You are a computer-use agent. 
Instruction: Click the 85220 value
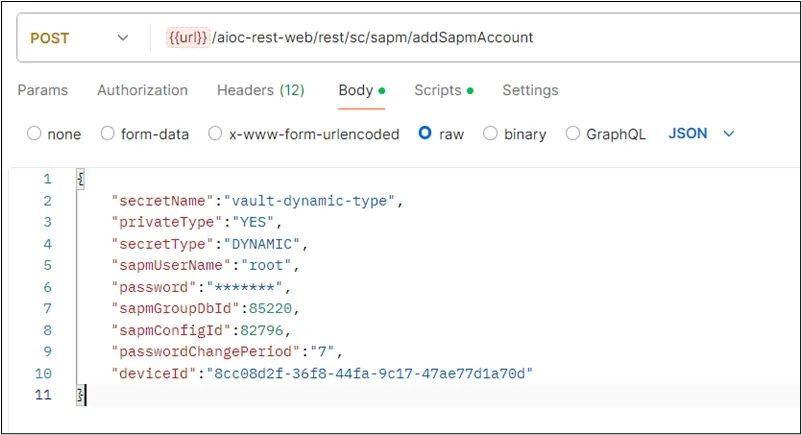click(270, 309)
